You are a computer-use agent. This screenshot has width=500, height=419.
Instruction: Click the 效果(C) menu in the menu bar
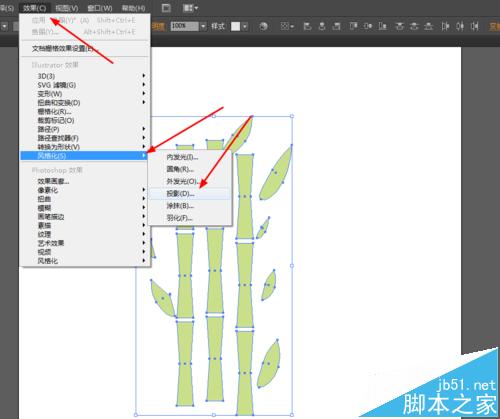point(35,8)
